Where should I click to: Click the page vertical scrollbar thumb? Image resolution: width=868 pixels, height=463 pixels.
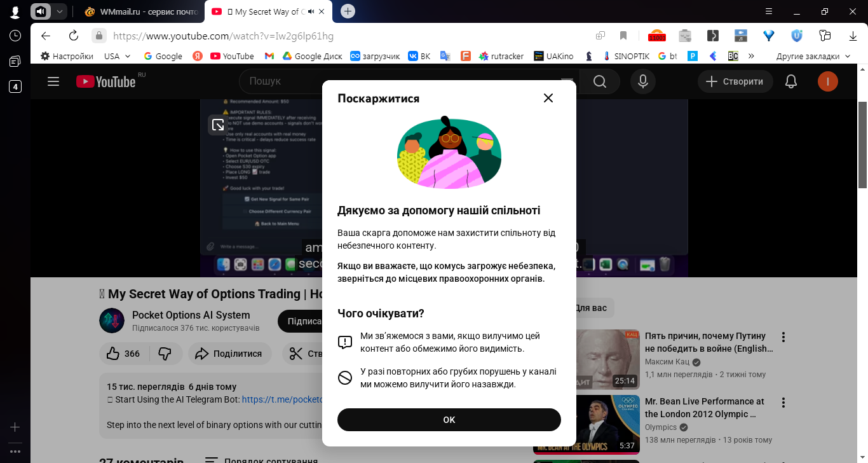(x=863, y=145)
